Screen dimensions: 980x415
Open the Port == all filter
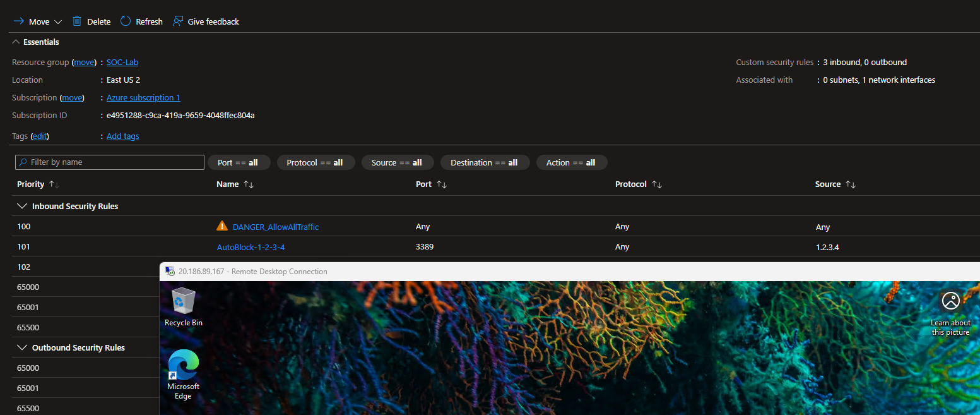coord(238,162)
